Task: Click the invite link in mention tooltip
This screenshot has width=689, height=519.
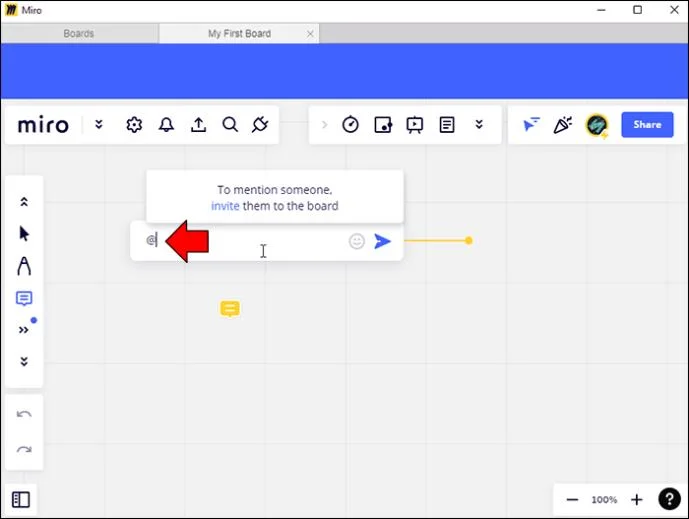Action: 225,206
